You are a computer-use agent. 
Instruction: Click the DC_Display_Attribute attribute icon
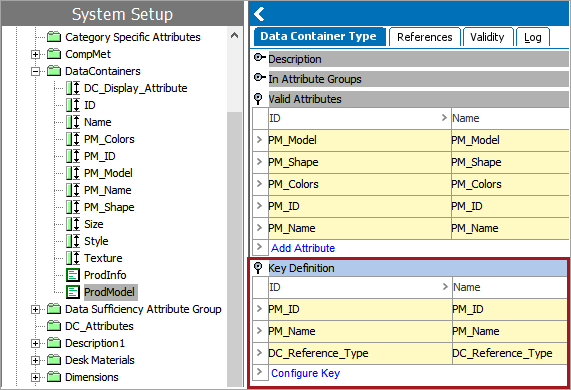(73, 88)
